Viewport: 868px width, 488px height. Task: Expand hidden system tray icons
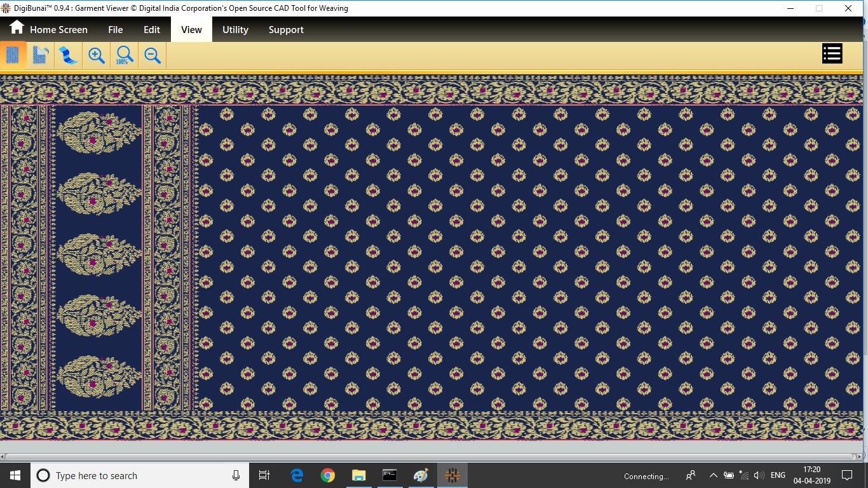[713, 475]
